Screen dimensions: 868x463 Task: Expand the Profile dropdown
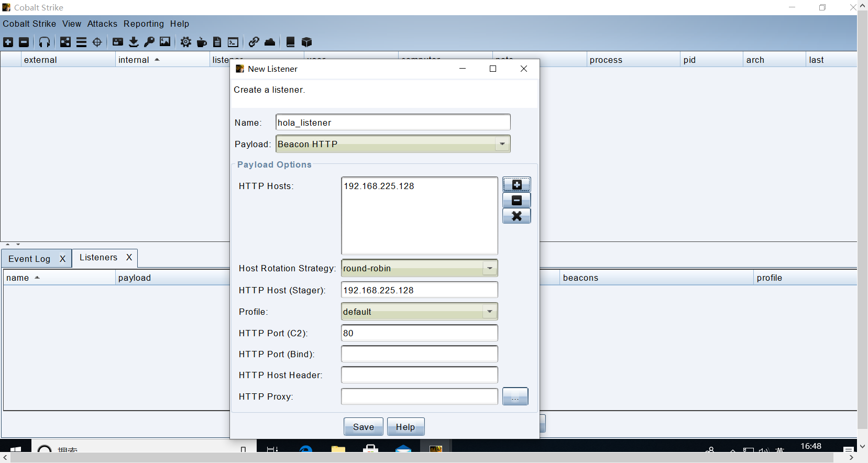tap(490, 312)
